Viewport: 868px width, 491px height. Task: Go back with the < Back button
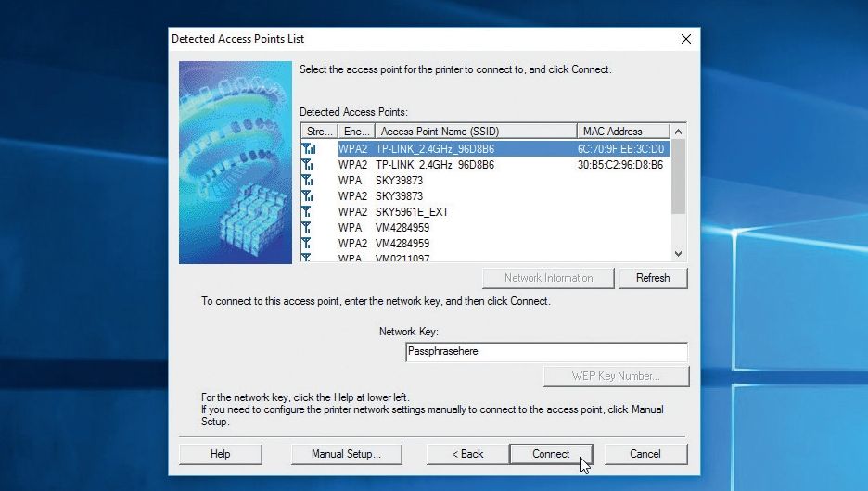click(467, 454)
